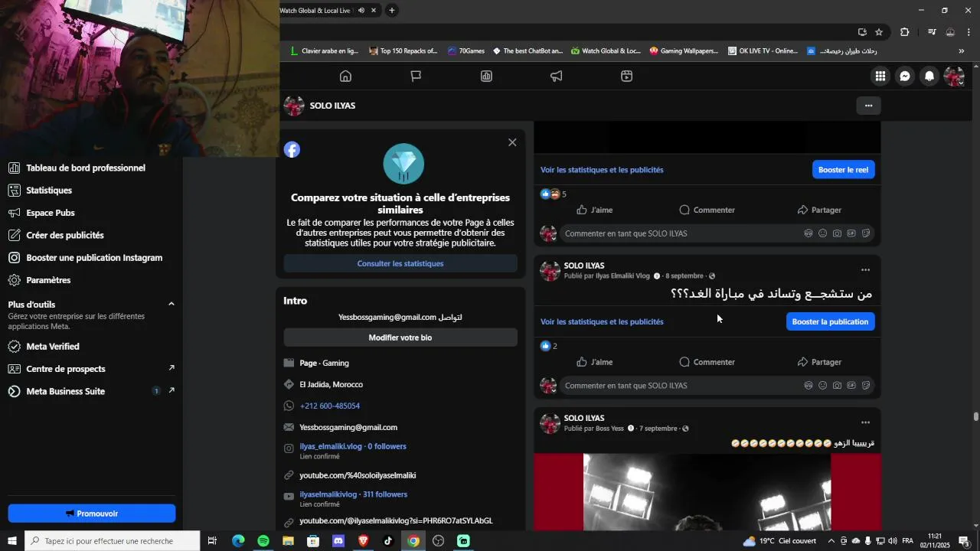Open the Chrome extensions puzzle icon

[905, 32]
